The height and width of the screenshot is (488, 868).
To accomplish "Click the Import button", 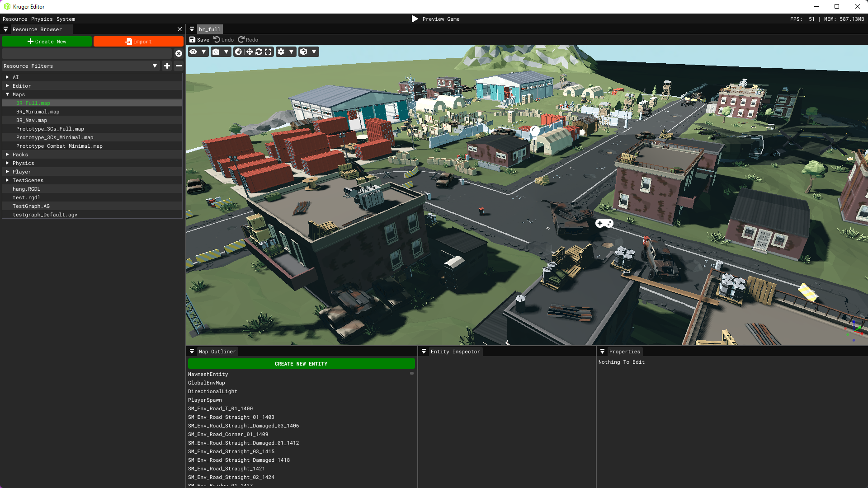I will [x=138, y=42].
